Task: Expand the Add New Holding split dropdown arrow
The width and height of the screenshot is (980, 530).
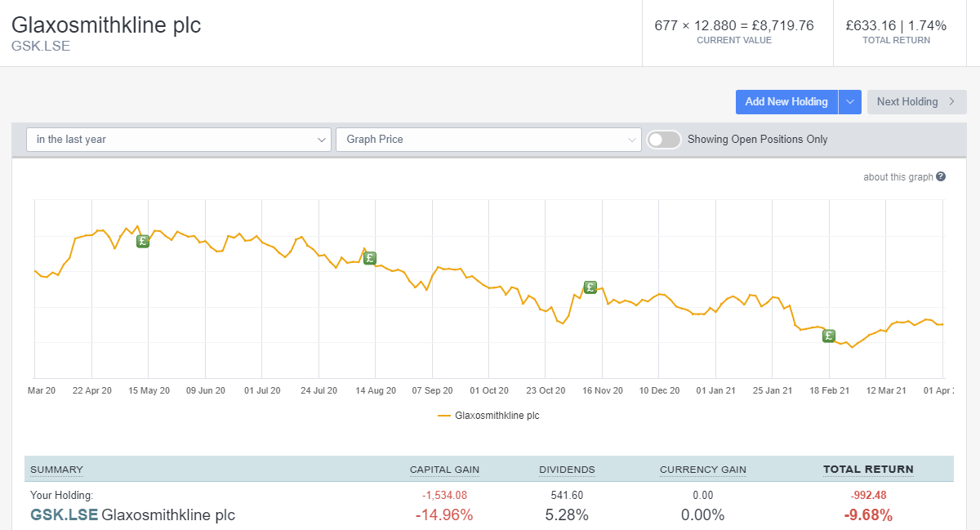Action: tap(849, 101)
